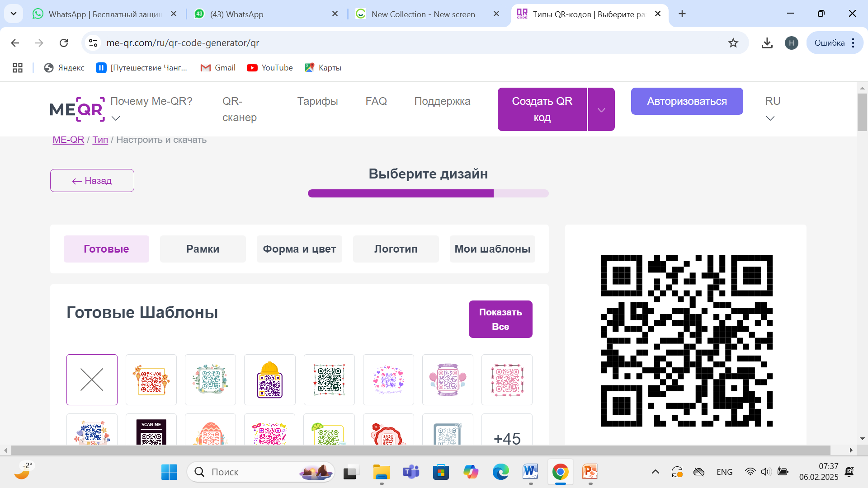This screenshot has width=868, height=488.
Task: Reload the page
Action: coord(64,43)
